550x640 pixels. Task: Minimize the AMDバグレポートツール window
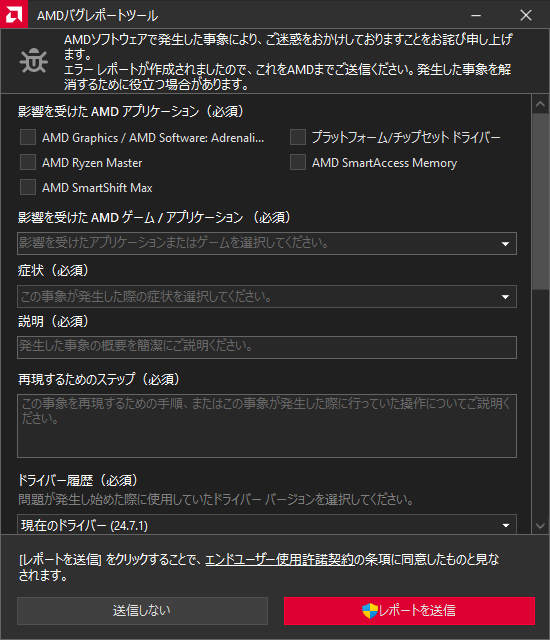(476, 15)
